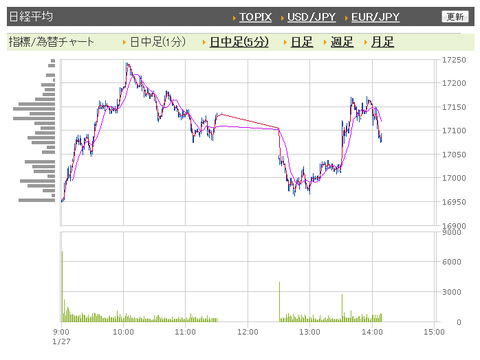Image resolution: width=480 pixels, height=360 pixels.
Task: Click the 12:00 time axis label
Action: click(248, 332)
